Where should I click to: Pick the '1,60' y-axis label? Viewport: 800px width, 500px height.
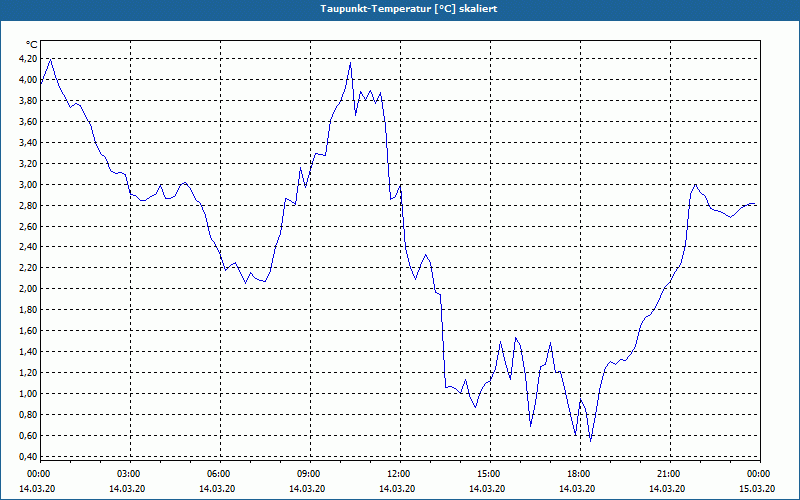coord(28,331)
